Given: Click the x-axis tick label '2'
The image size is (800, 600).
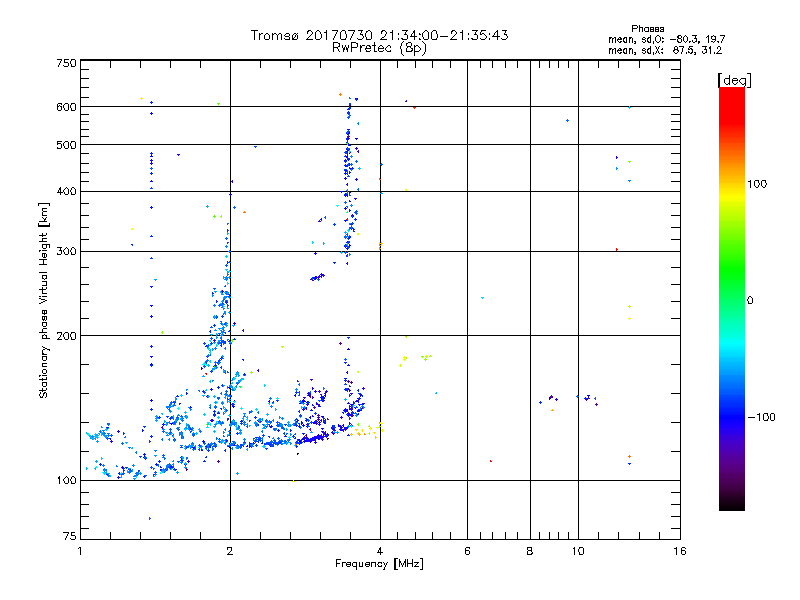Looking at the screenshot, I should tap(230, 551).
